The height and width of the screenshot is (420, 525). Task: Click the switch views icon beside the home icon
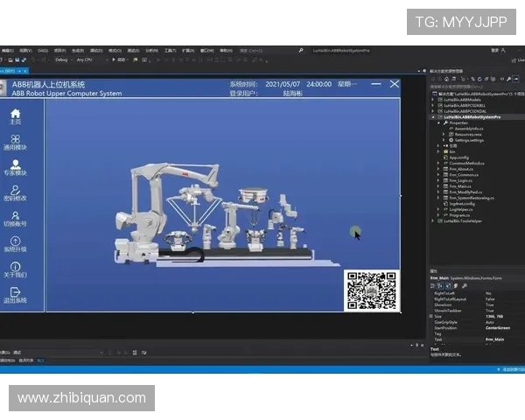click(x=453, y=79)
